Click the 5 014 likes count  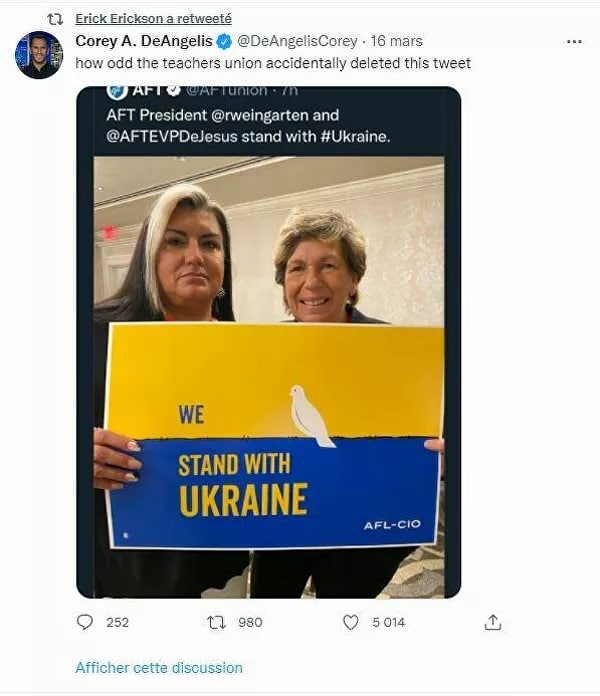(389, 622)
